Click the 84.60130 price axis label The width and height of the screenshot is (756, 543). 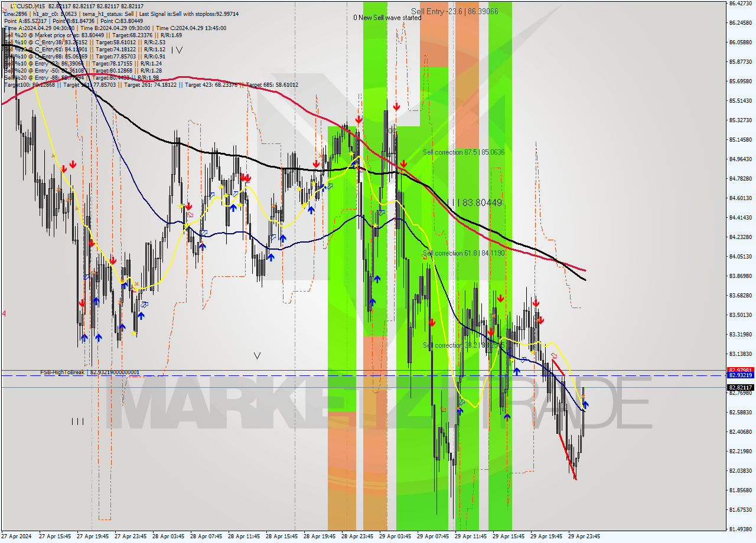pyautogui.click(x=741, y=198)
